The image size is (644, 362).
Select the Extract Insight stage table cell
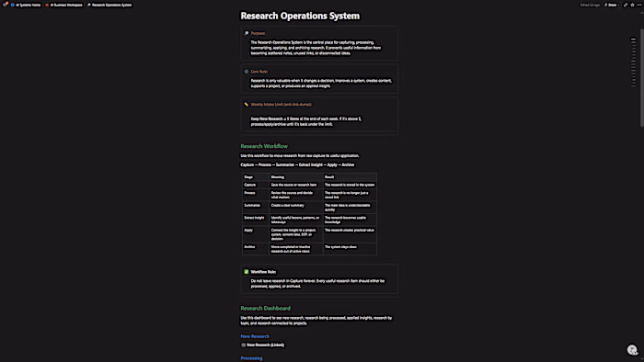[256, 220]
